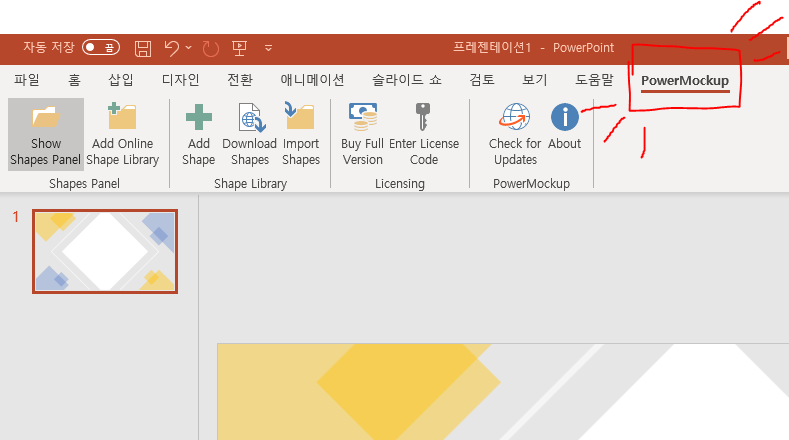Screen dimensions: 789x440
Task: Toggle Show Shapes Panel button
Action: point(46,134)
